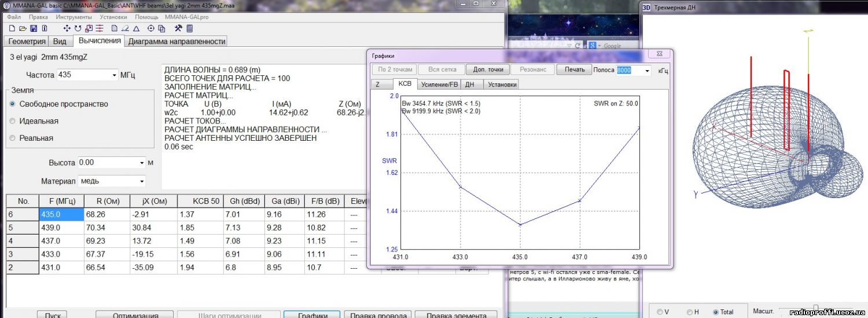Click the По 2 точкам button

[x=395, y=70]
